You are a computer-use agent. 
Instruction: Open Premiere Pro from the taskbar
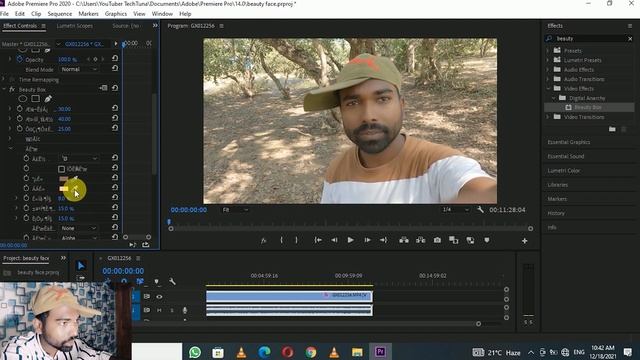(380, 351)
